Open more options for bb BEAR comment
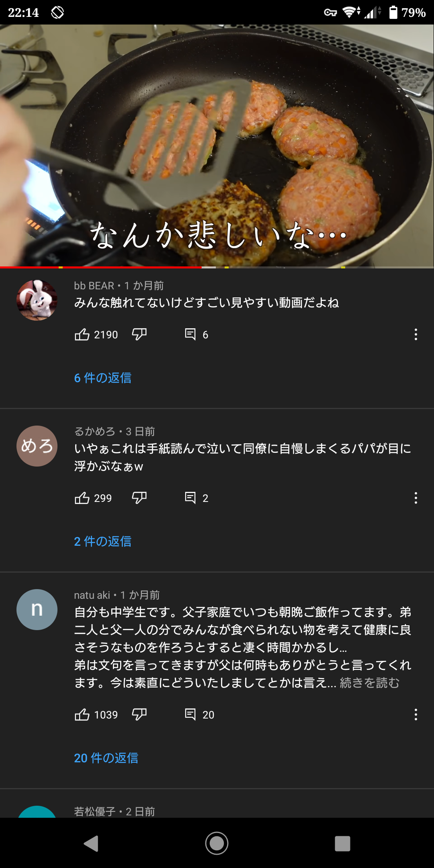 coord(416,334)
